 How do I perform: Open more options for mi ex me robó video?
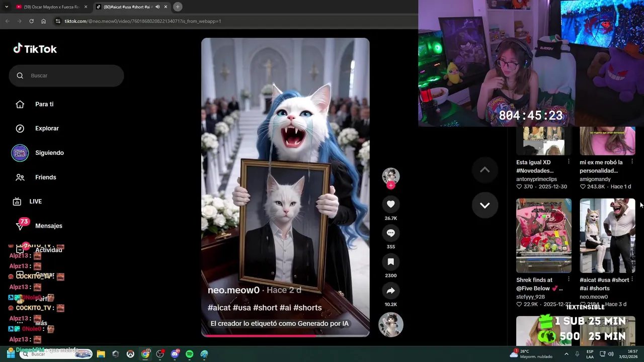632,161
